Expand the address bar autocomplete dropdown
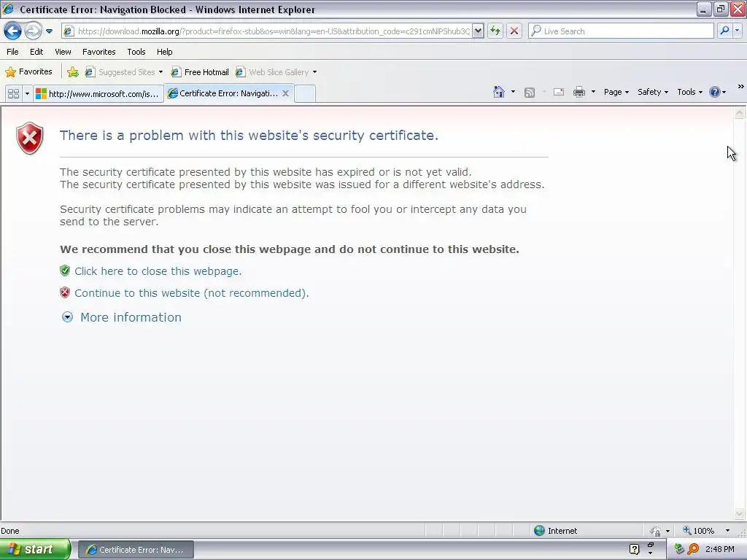The width and height of the screenshot is (747, 560). (x=478, y=31)
